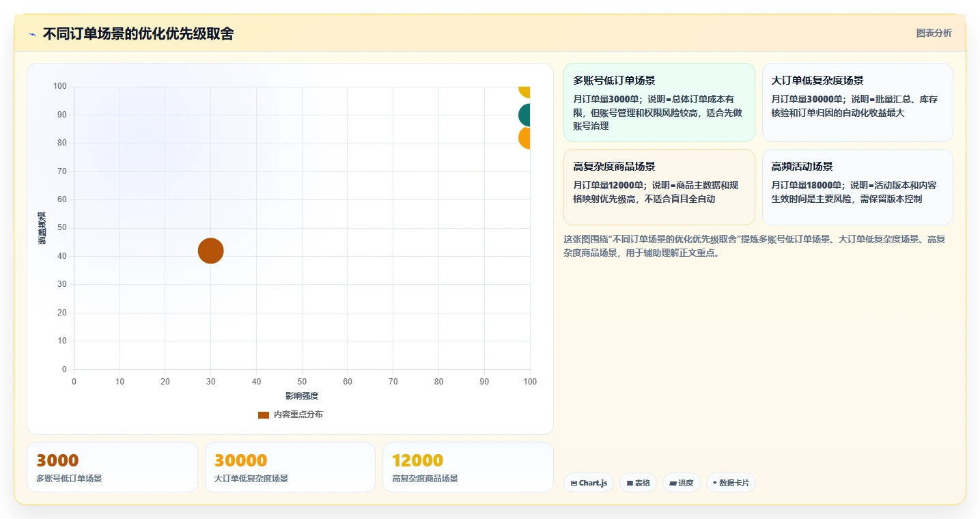Select the brown bubble at 影响强度 30
Screen dimensions: 980x519
tap(211, 251)
